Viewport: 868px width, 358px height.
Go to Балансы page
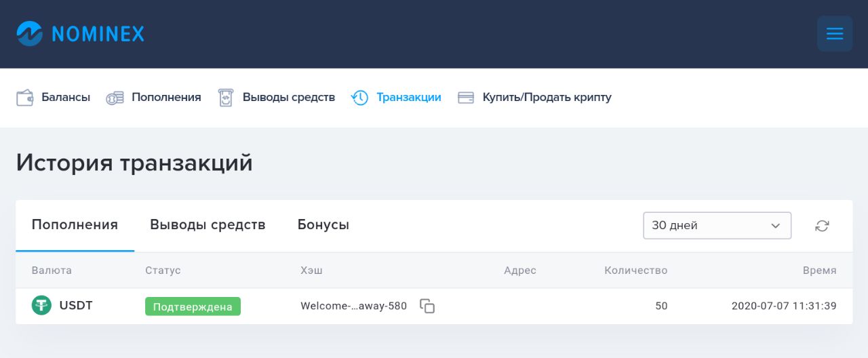(66, 98)
